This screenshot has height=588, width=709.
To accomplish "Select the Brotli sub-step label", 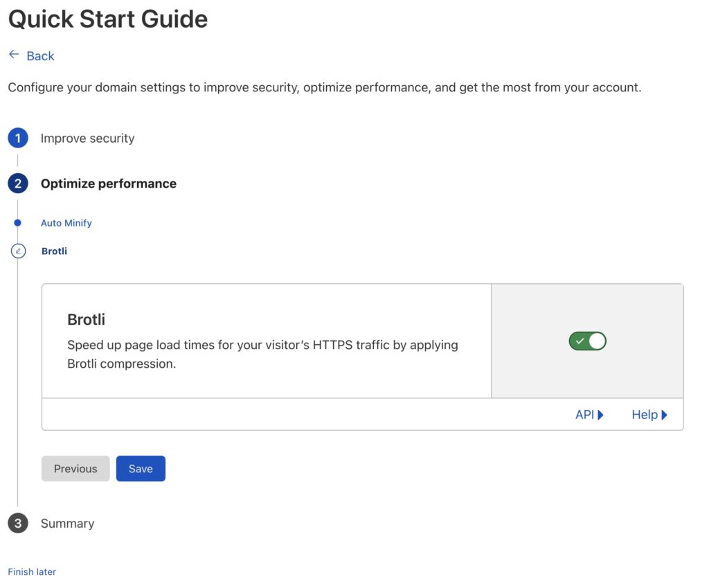I will (54, 251).
